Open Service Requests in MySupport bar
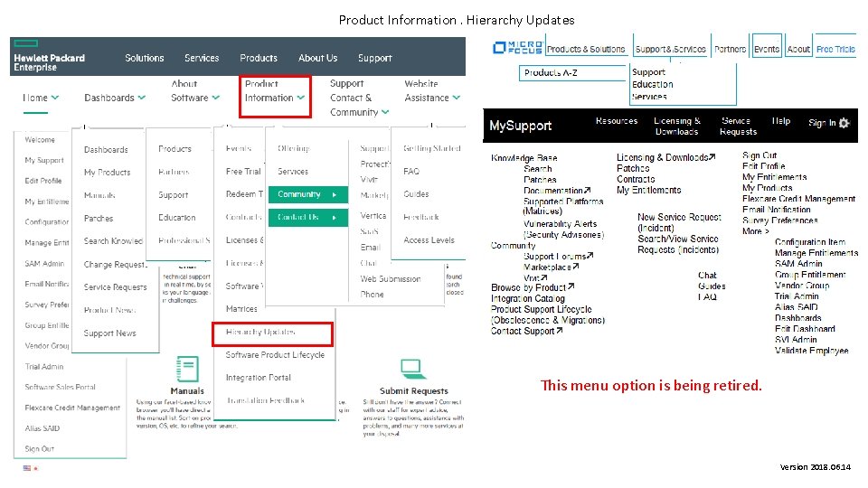Image resolution: width=868 pixels, height=488 pixels. [738, 127]
